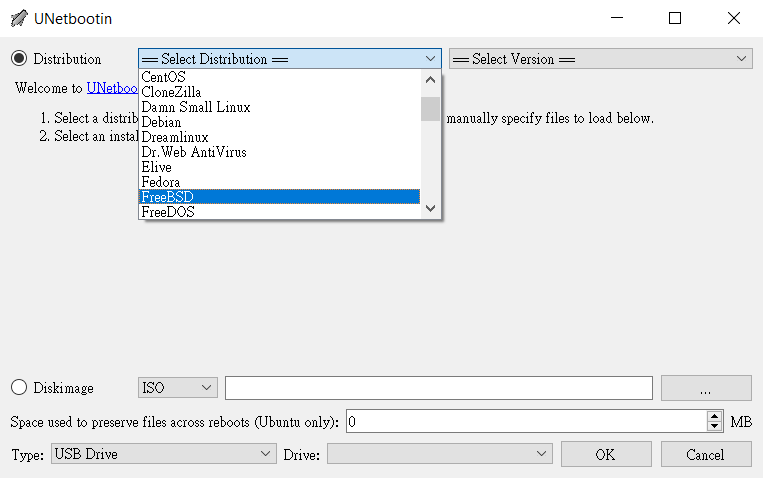
Task: Click the list scrollbar down arrow
Action: (x=430, y=208)
